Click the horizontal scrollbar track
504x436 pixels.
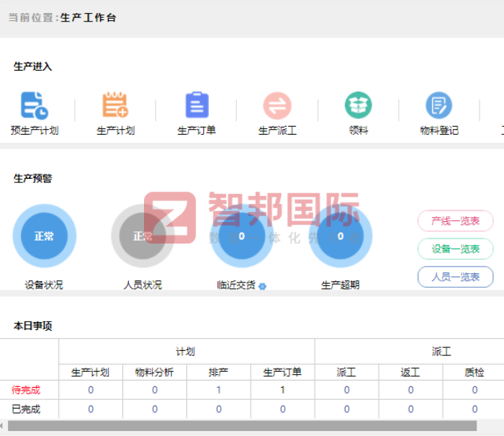[x=490, y=426]
